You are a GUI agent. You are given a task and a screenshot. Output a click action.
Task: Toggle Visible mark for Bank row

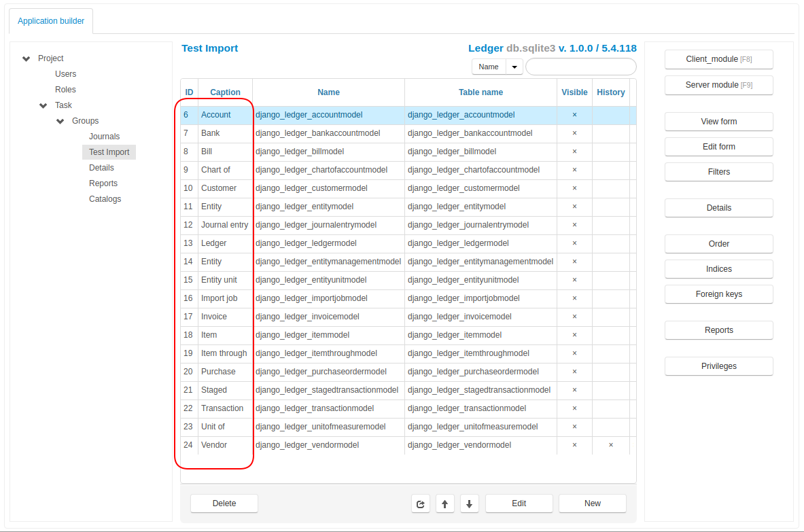(574, 133)
